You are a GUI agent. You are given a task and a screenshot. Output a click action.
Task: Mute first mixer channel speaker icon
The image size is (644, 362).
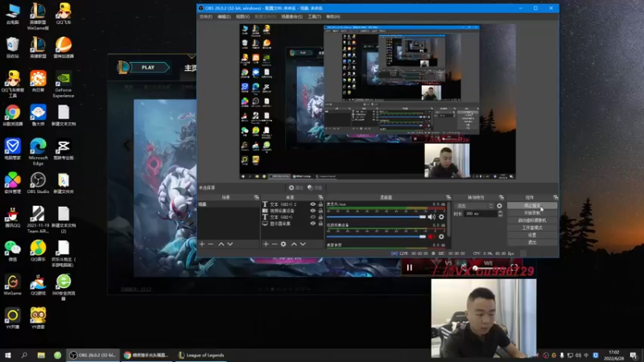(x=431, y=216)
